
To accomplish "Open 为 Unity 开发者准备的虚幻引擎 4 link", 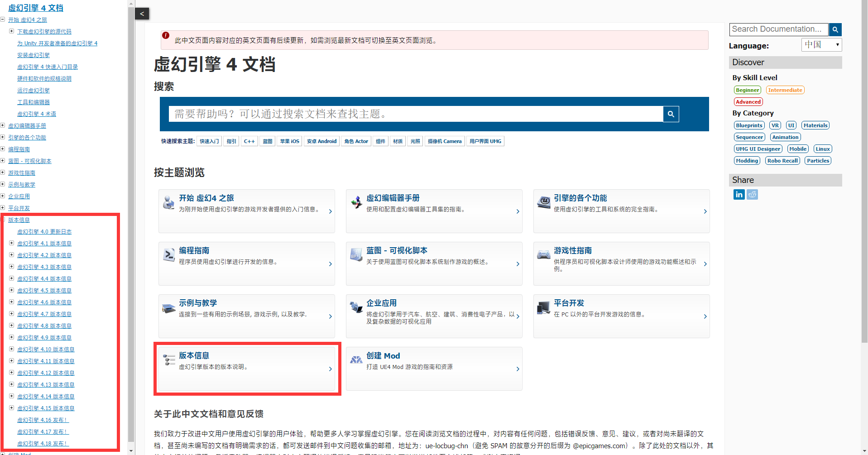I will tap(57, 43).
